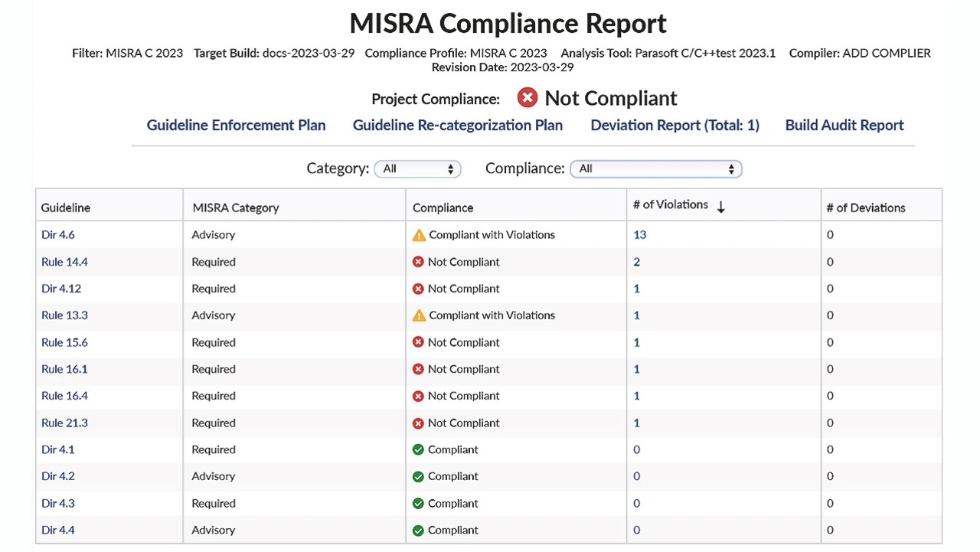The image size is (980, 552).
Task: Open the Guideline Enforcement Plan tab
Action: [236, 125]
